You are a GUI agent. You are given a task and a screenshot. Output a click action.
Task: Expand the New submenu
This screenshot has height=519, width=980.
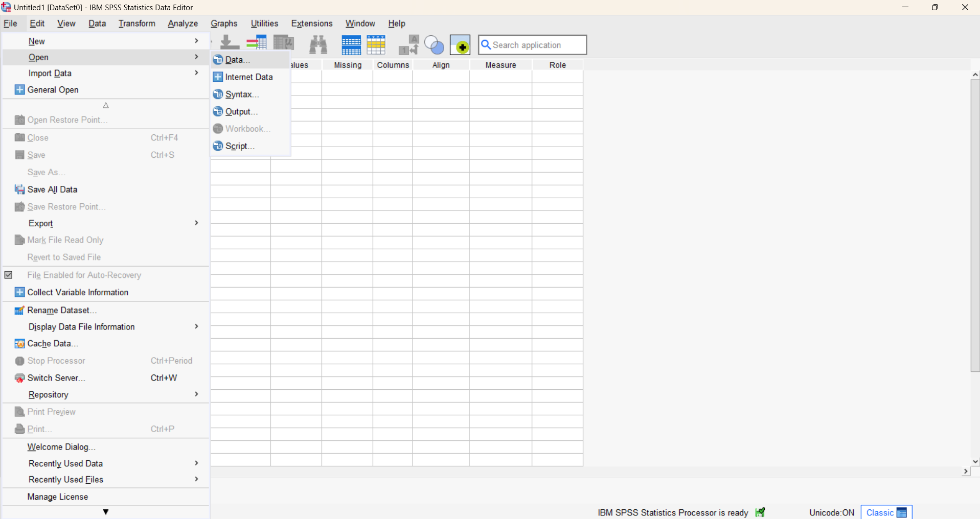106,41
